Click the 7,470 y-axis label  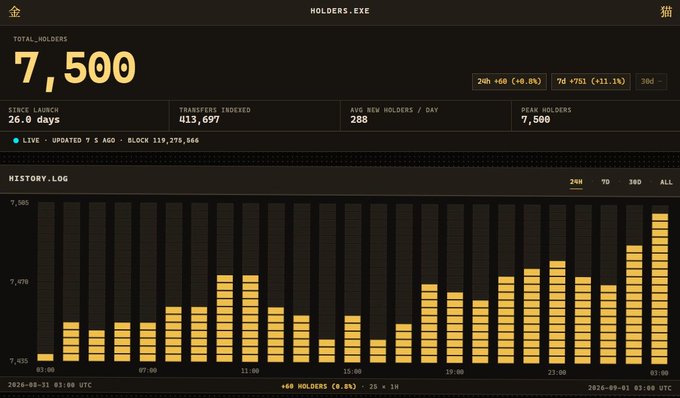click(x=20, y=282)
